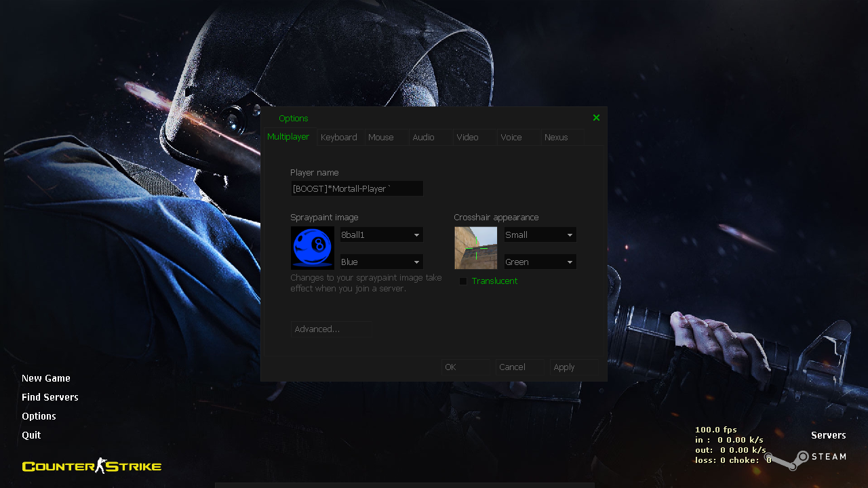Click the crosshair preview image

(475, 248)
